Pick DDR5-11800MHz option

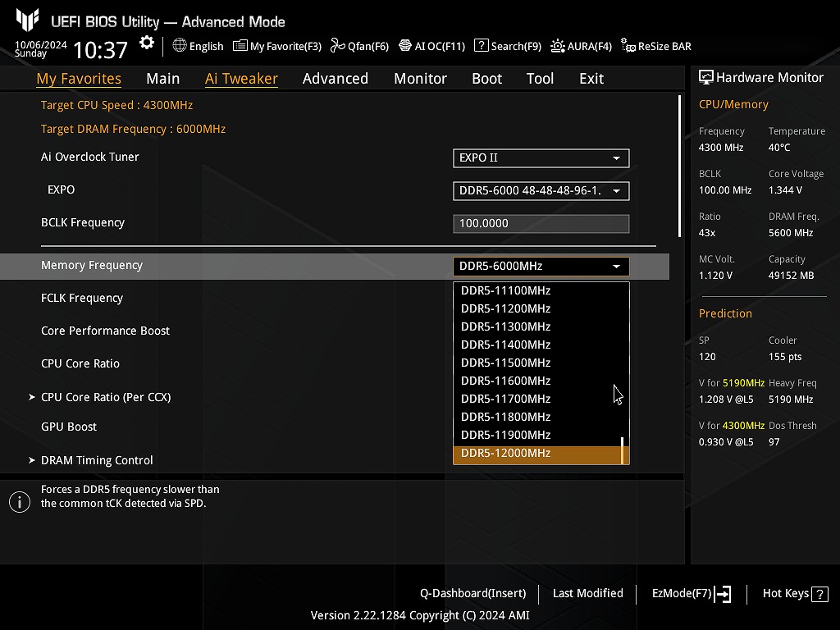click(x=536, y=417)
